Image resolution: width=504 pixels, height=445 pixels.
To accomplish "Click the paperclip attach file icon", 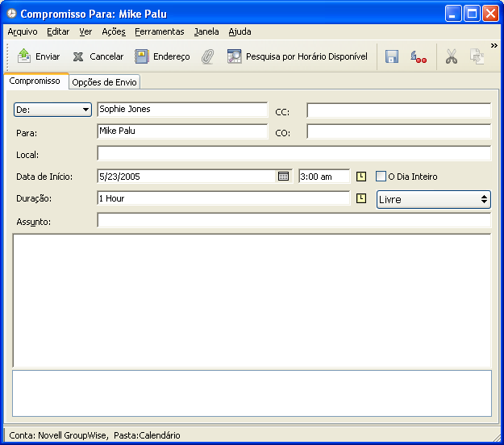I will (x=208, y=57).
